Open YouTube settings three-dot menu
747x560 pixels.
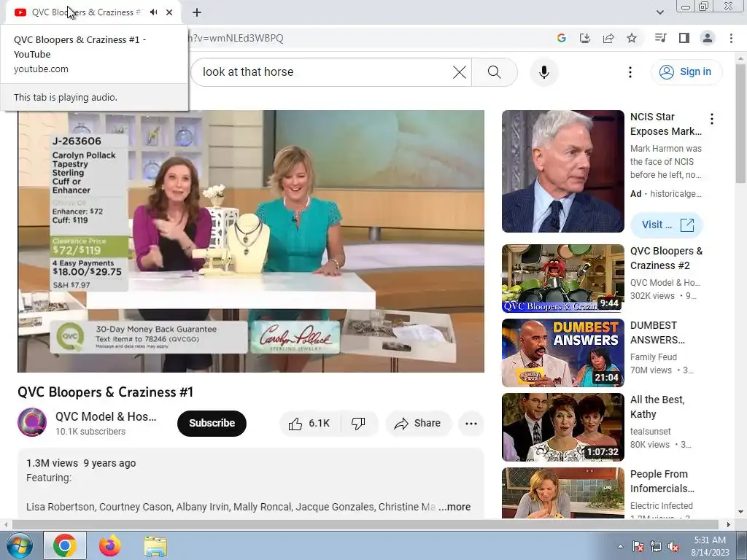click(x=630, y=72)
